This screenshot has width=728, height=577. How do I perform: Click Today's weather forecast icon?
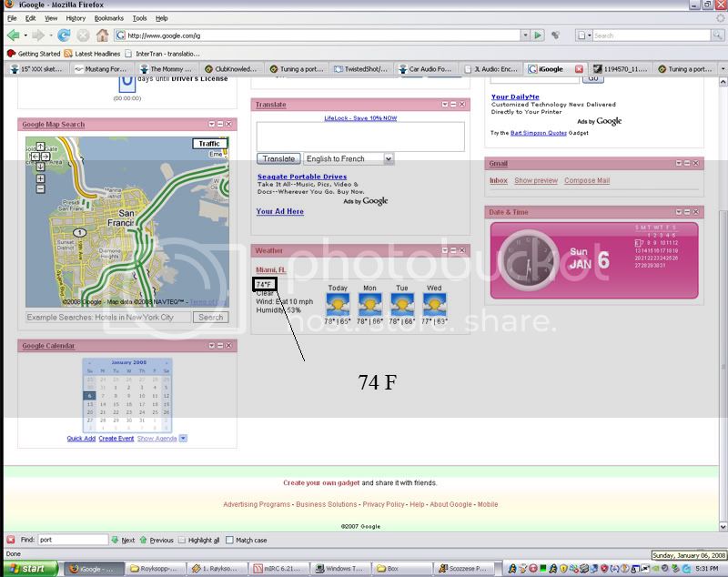pos(338,305)
